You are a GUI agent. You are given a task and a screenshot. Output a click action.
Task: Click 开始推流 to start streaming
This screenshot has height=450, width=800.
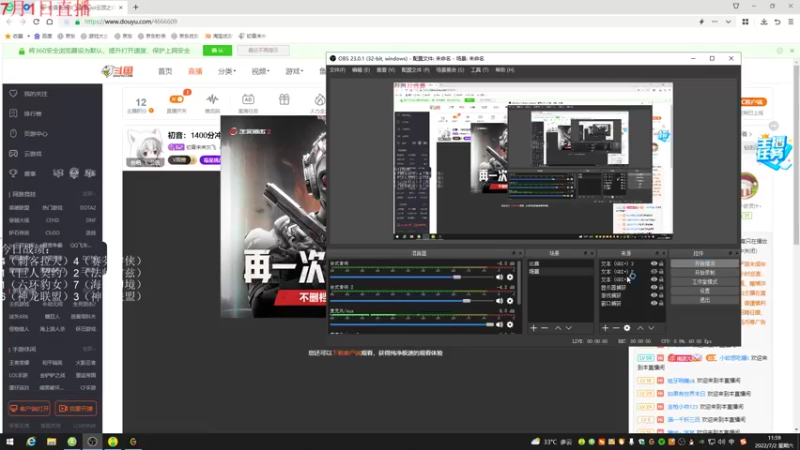[705, 264]
